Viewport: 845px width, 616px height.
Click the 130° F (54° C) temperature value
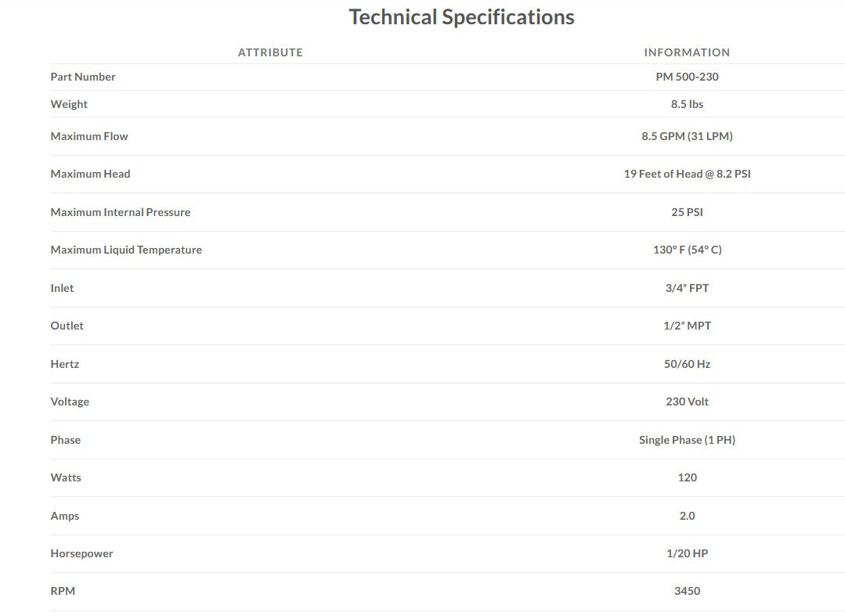687,250
